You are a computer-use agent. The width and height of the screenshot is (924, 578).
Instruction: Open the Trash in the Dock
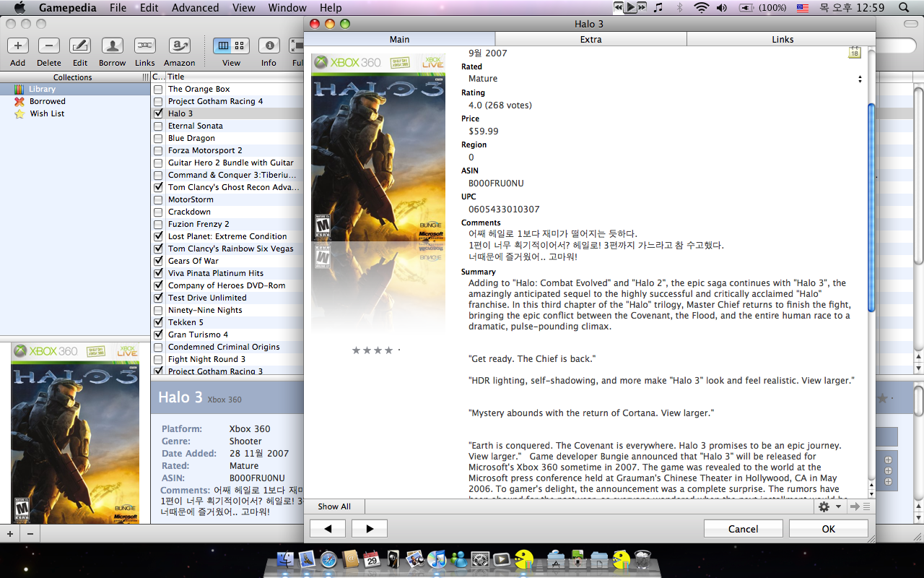pos(642,559)
